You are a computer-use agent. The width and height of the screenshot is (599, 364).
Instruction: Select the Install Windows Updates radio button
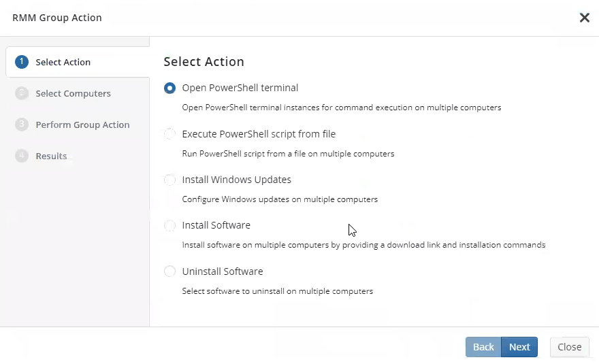pos(169,180)
